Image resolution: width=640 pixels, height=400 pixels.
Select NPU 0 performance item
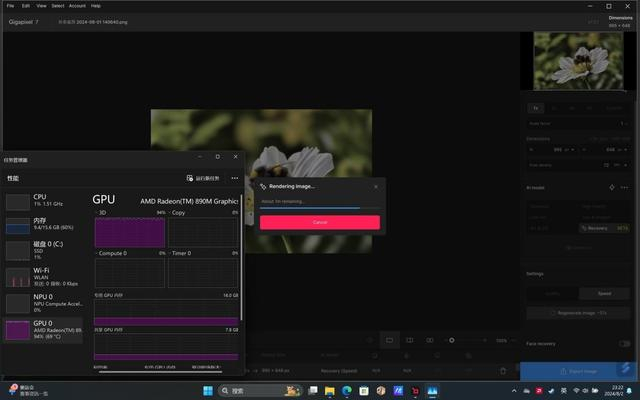tap(44, 303)
